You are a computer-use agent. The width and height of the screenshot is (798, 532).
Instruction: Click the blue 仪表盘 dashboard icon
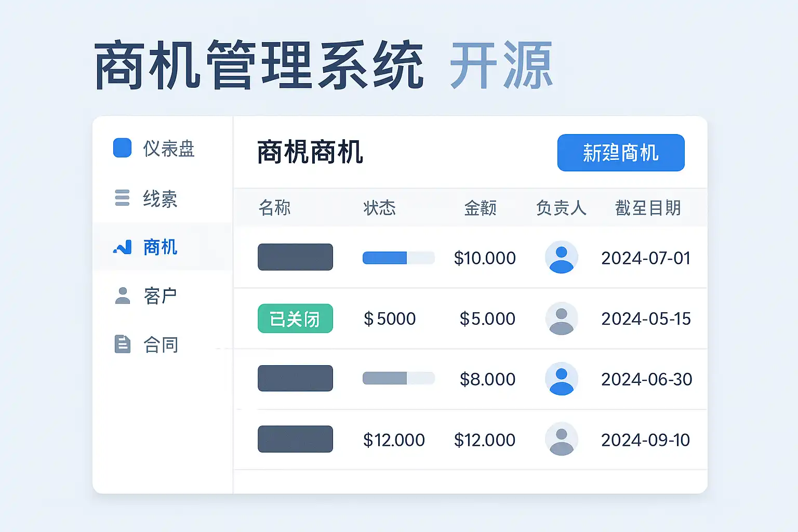pos(122,148)
